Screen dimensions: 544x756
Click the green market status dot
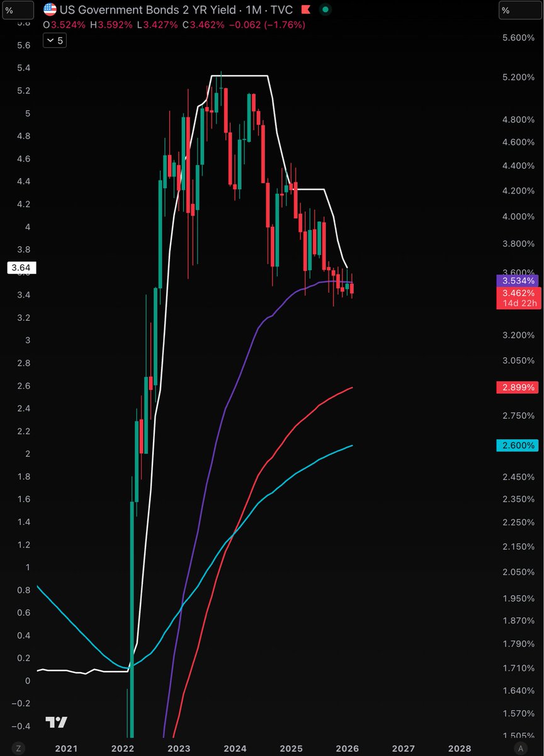324,10
